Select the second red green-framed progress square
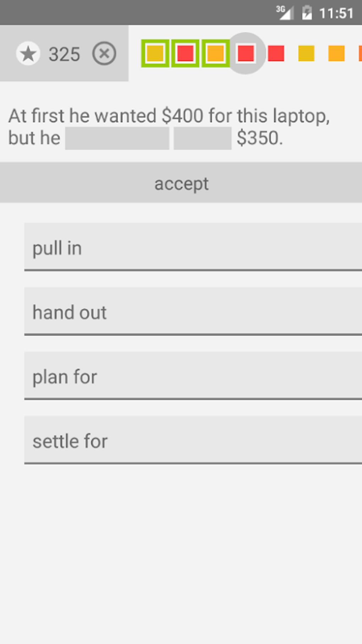Screen dimensions: 362x644 coord(185,54)
